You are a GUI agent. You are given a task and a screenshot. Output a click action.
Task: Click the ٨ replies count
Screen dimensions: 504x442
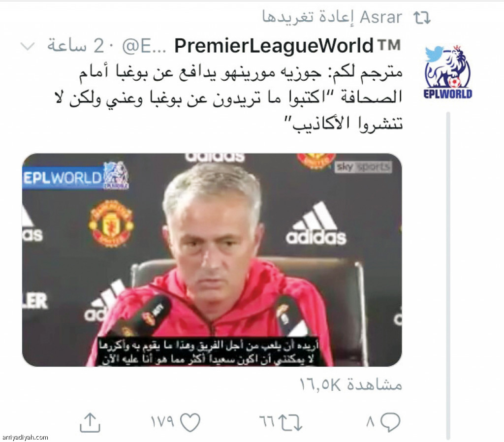click(x=370, y=421)
